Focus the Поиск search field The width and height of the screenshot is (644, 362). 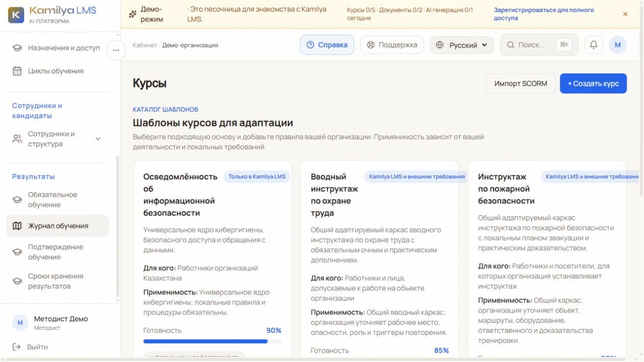point(539,45)
